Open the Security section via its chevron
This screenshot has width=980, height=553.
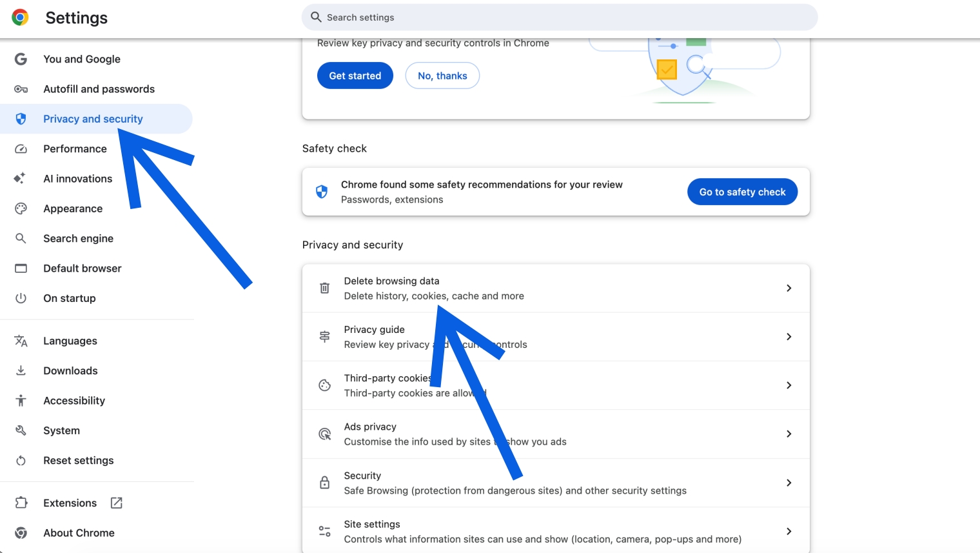(789, 482)
